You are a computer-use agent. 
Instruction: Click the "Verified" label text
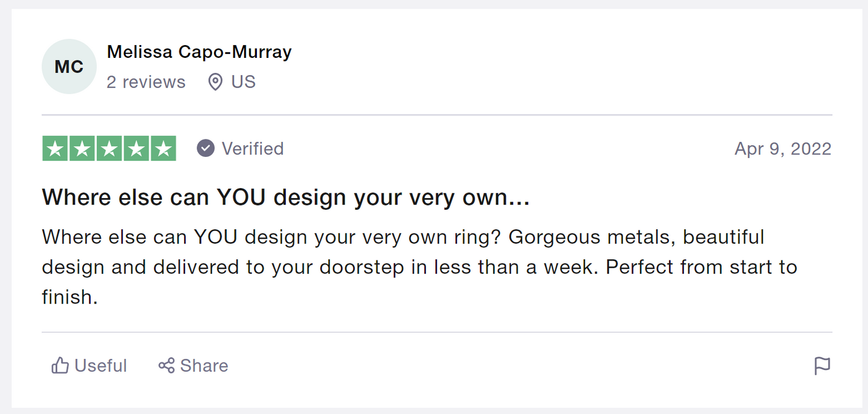click(253, 149)
